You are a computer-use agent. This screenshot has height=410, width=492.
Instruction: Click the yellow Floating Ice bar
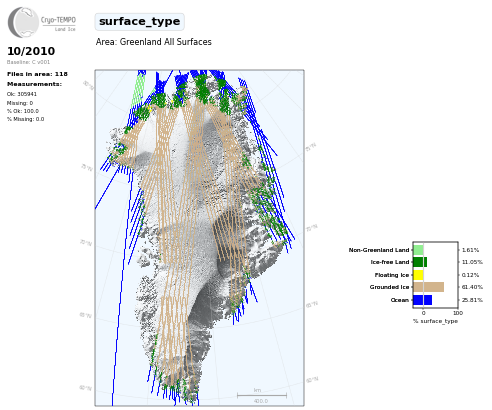click(418, 275)
